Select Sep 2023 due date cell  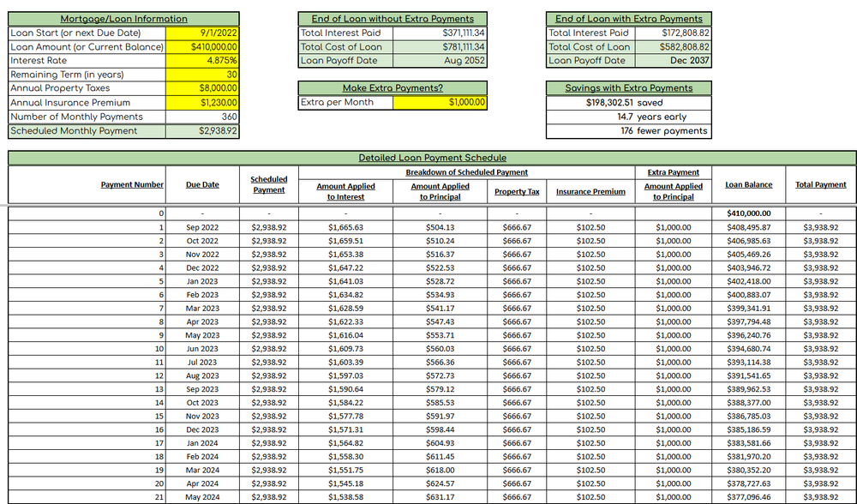tap(202, 389)
